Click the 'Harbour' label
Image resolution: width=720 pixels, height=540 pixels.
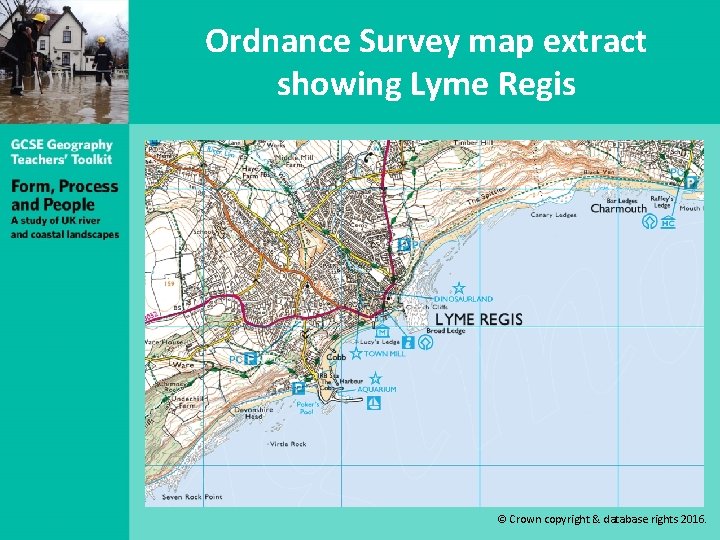(351, 381)
